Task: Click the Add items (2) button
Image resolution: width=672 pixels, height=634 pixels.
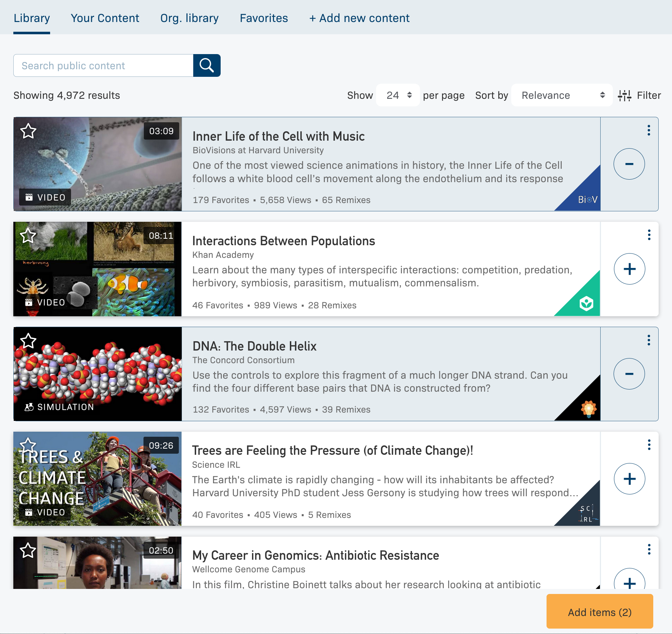Action: (x=600, y=612)
